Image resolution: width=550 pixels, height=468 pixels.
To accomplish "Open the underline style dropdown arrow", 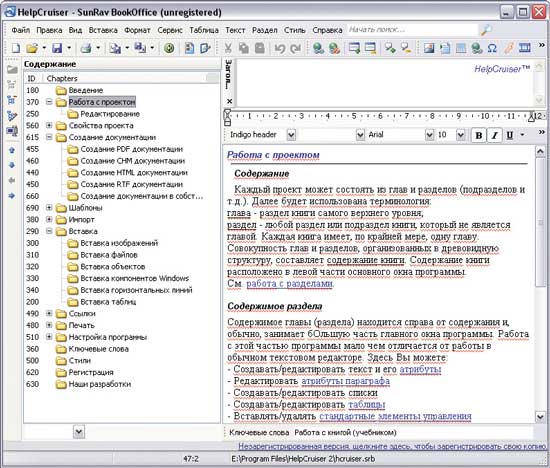I will tap(522, 135).
